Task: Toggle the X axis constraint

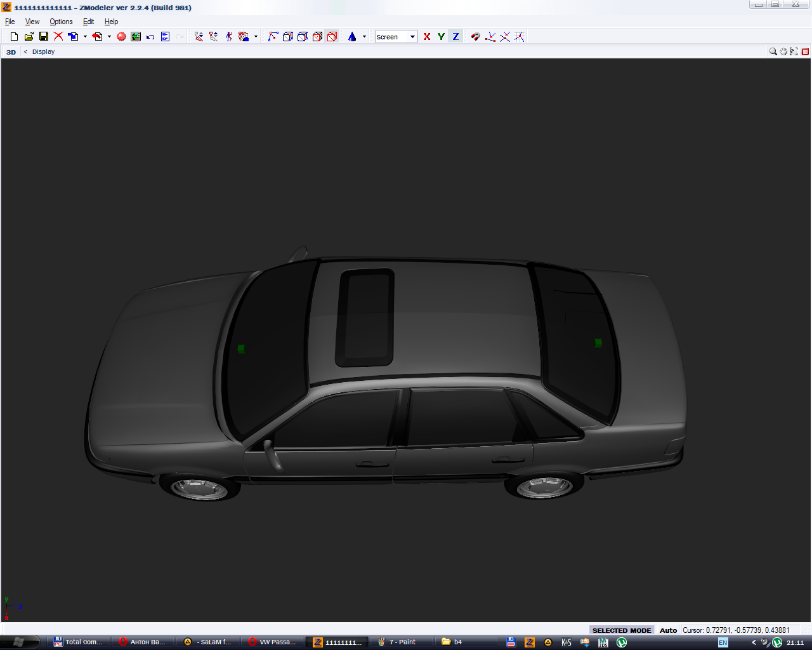Action: click(427, 37)
